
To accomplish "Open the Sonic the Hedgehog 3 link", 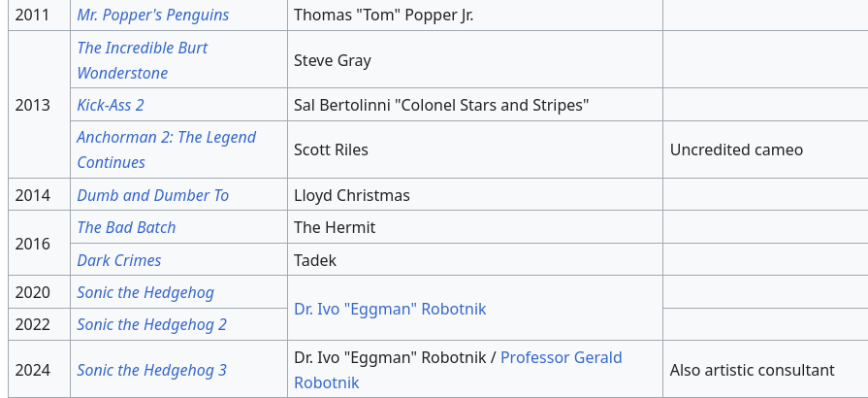I will (151, 370).
